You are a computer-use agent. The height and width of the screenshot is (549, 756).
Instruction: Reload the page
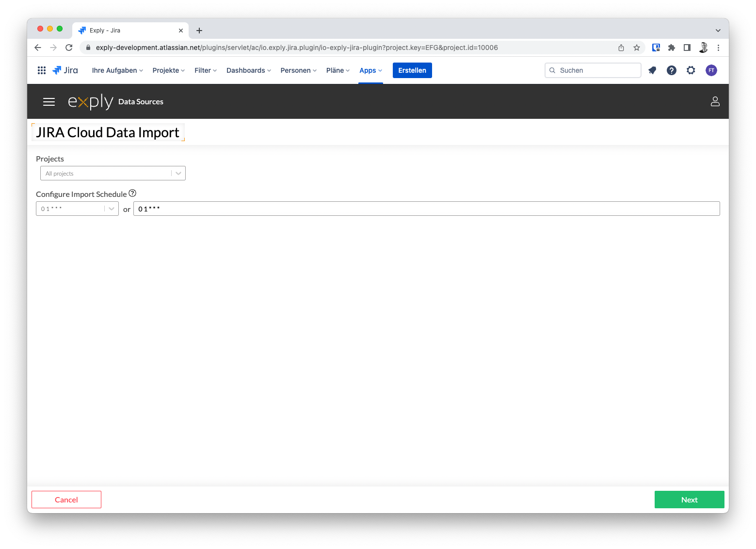click(69, 48)
